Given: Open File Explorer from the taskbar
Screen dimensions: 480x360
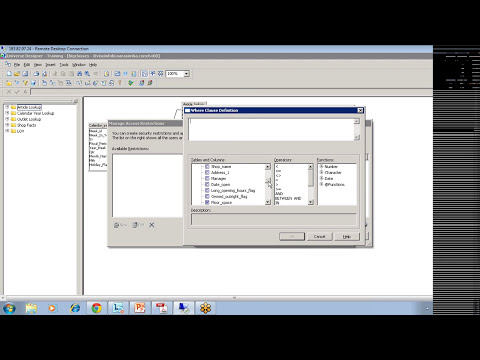Looking at the screenshot, I should coord(31,308).
